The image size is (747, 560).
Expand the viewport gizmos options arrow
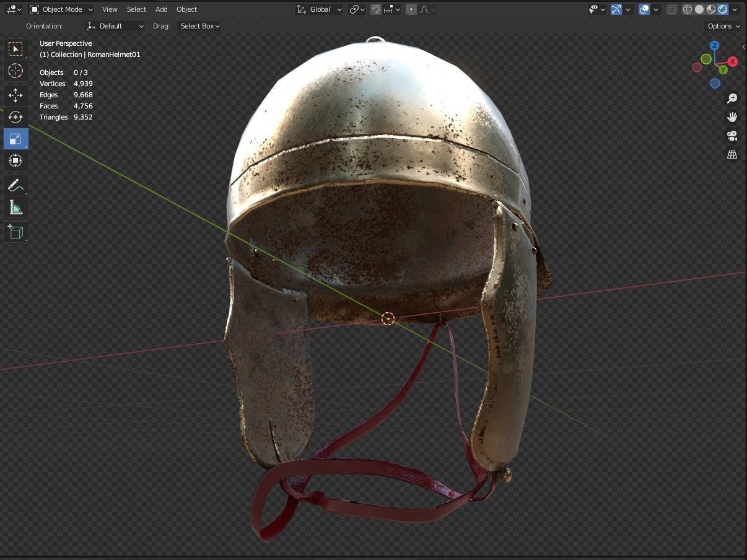coord(628,9)
